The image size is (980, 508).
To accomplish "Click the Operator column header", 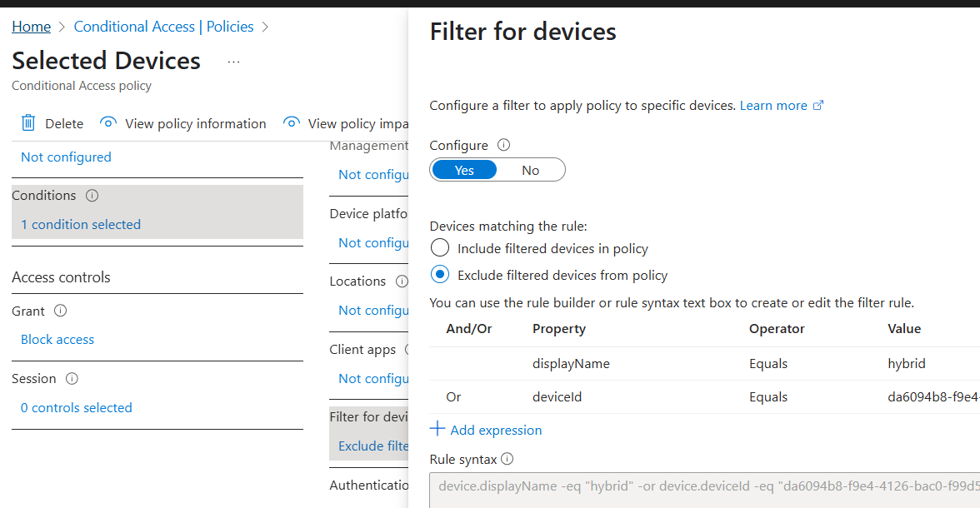I will point(777,329).
